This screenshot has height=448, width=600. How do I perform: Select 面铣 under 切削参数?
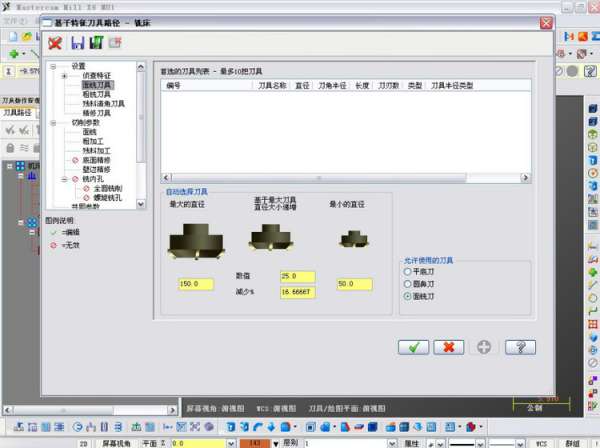[x=90, y=132]
